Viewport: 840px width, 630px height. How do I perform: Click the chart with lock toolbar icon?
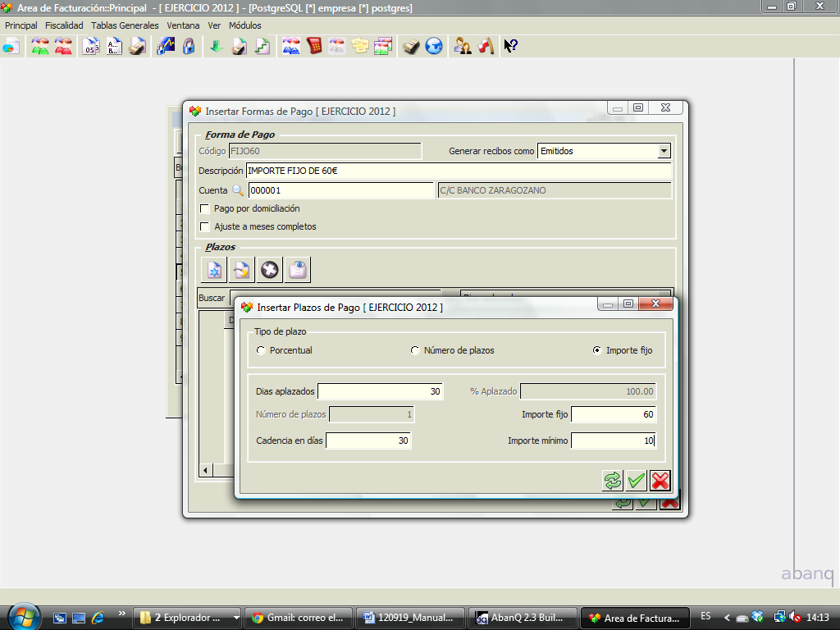point(166,47)
